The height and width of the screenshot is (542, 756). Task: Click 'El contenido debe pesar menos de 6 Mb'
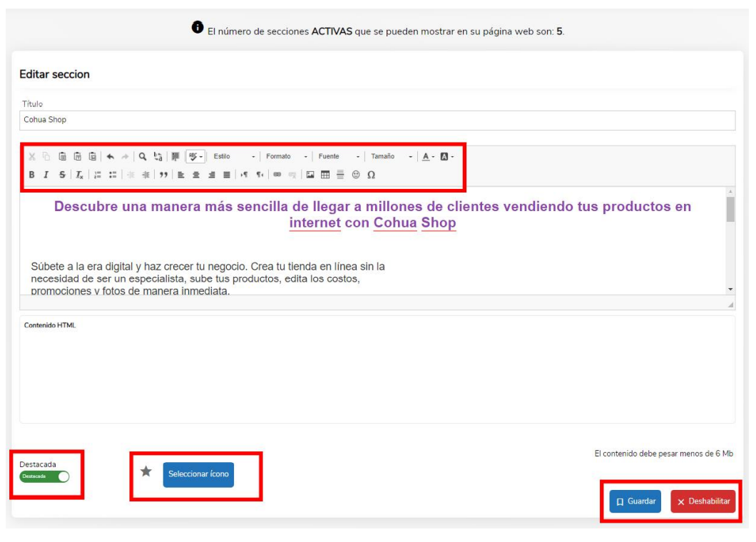(x=663, y=454)
